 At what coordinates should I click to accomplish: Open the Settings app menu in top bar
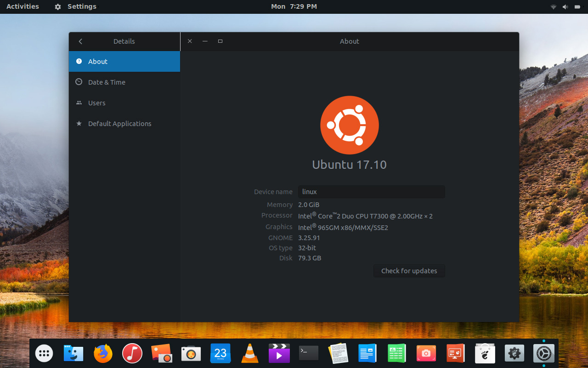click(x=76, y=6)
